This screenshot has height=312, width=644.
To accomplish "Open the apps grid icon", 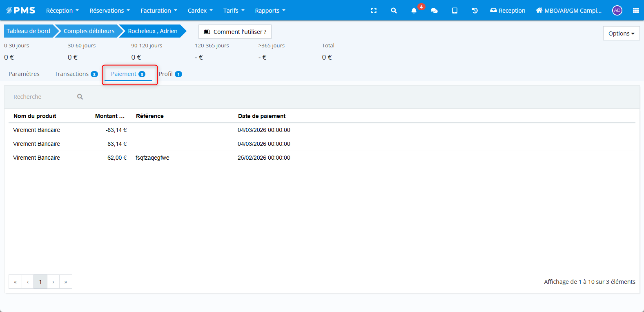I will pyautogui.click(x=635, y=11).
